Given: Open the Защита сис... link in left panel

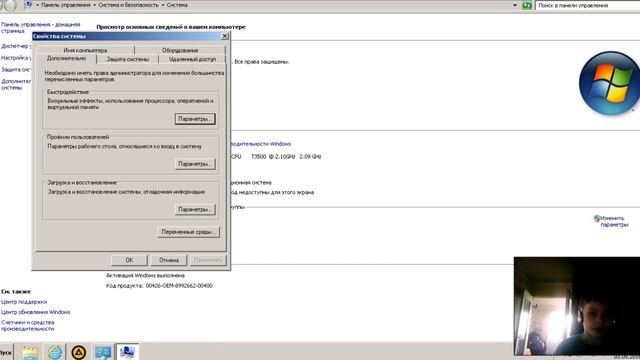Looking at the screenshot, I should (16, 70).
